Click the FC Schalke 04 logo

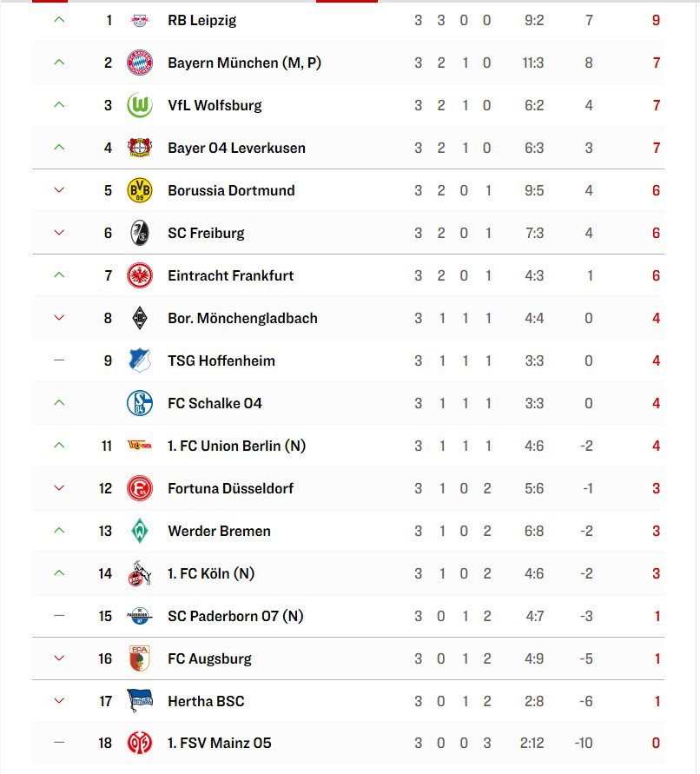[139, 403]
